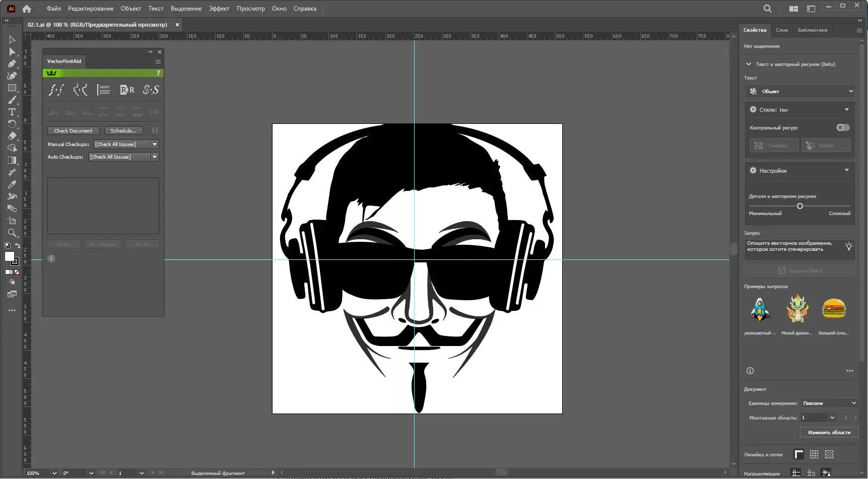Open the Объект type dropdown
The width and height of the screenshot is (868, 479).
click(x=800, y=91)
